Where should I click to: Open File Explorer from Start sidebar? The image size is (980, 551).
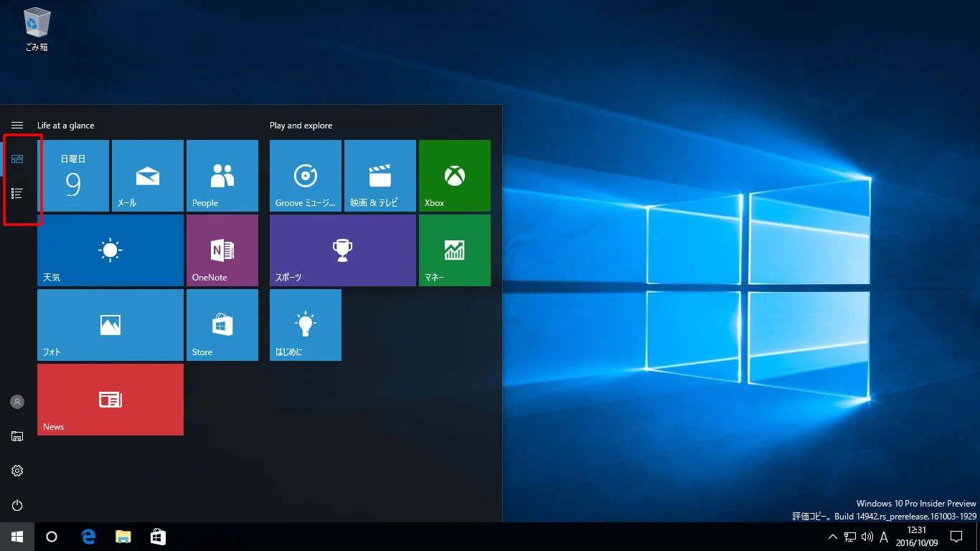click(x=17, y=436)
